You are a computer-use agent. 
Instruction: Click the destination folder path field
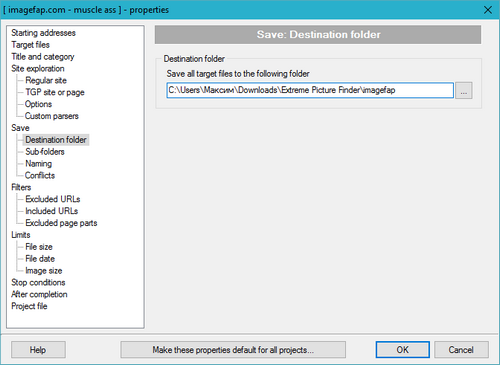[x=310, y=90]
